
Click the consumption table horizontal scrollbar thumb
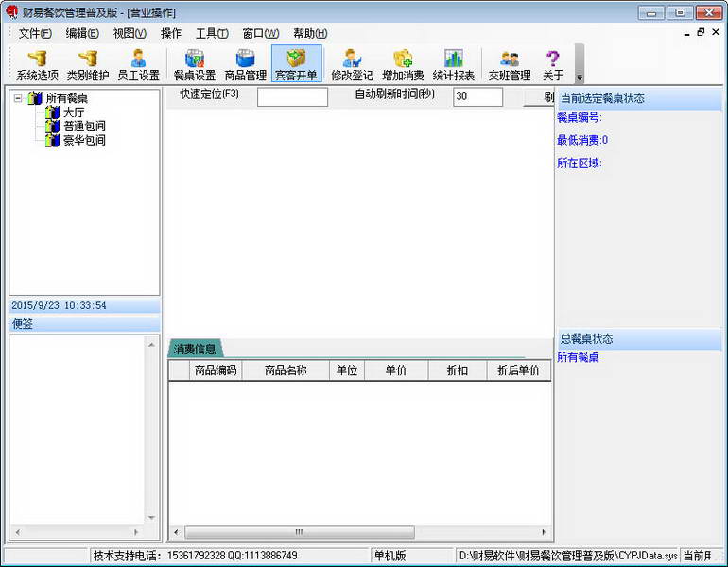point(300,532)
